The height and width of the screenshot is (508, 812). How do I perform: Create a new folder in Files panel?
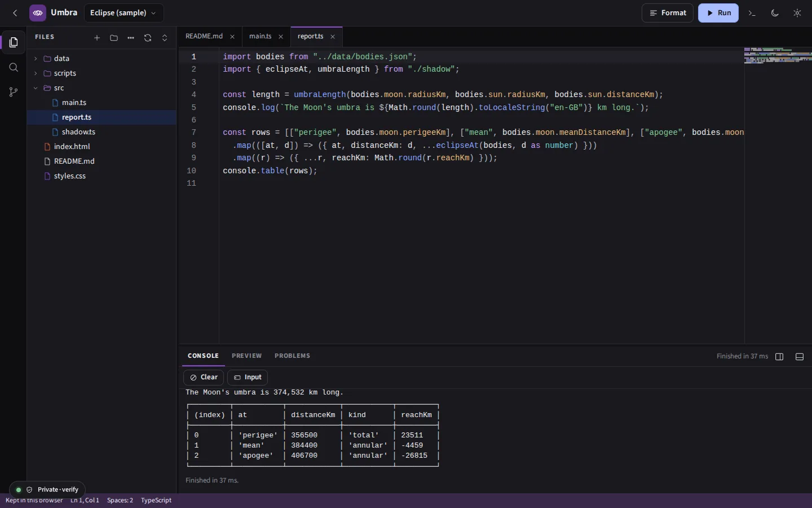pyautogui.click(x=114, y=38)
